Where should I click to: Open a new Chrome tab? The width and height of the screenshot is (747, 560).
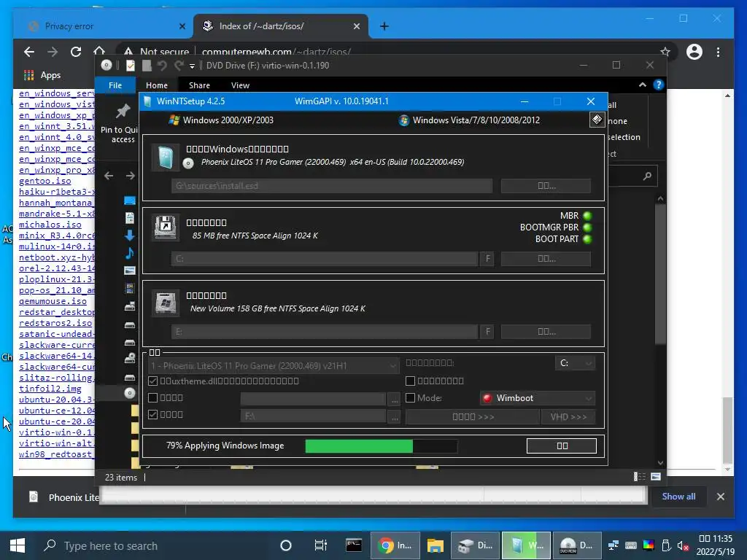(384, 26)
